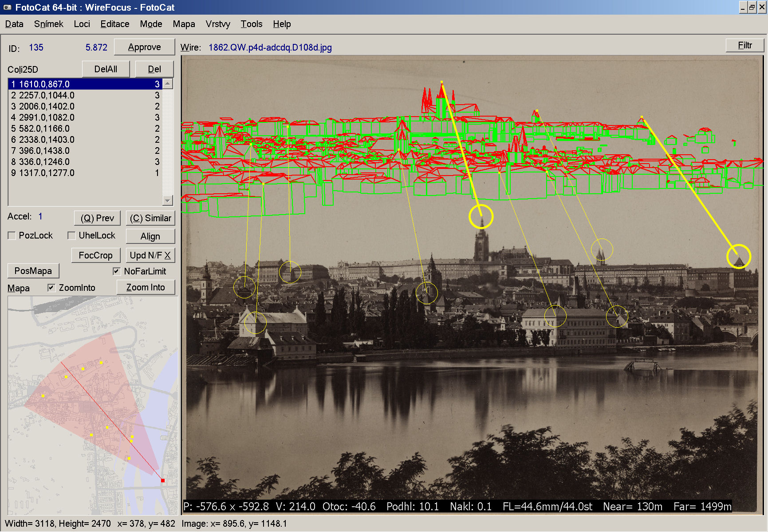Select list row 4 2991.0,1082.0
768x532 pixels.
[x=85, y=117]
